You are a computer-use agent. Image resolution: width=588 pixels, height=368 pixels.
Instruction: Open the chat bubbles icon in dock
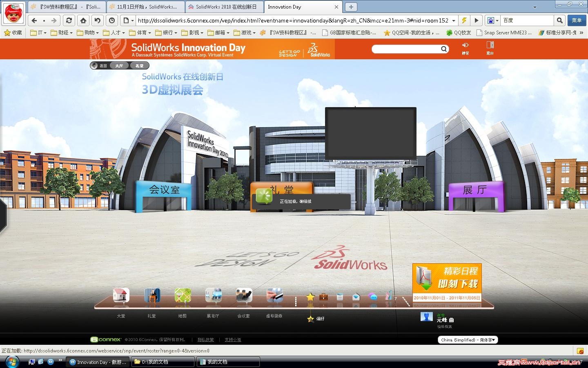(x=372, y=297)
